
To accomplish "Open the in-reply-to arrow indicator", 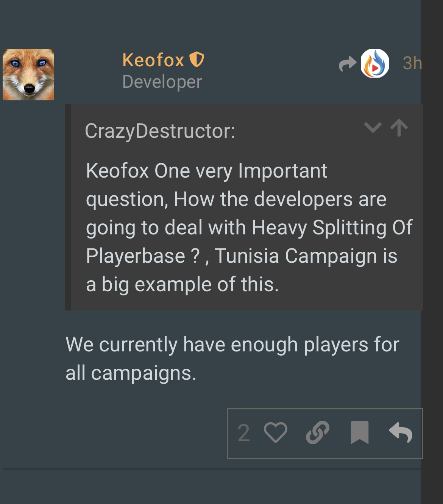I will [348, 64].
